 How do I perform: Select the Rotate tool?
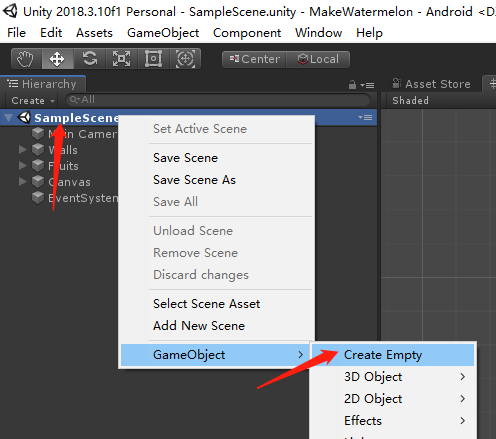tap(90, 59)
